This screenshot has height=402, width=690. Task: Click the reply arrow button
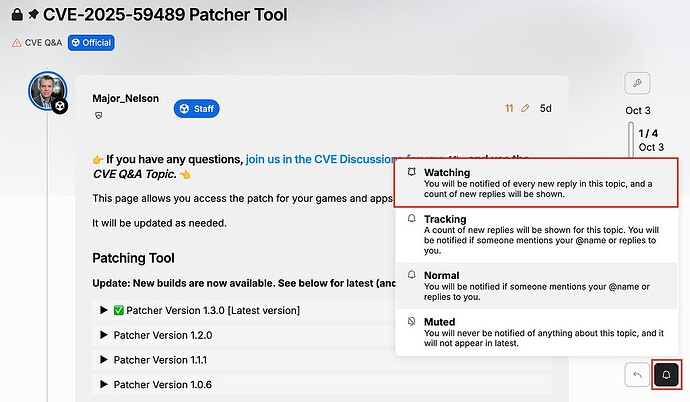(x=636, y=375)
